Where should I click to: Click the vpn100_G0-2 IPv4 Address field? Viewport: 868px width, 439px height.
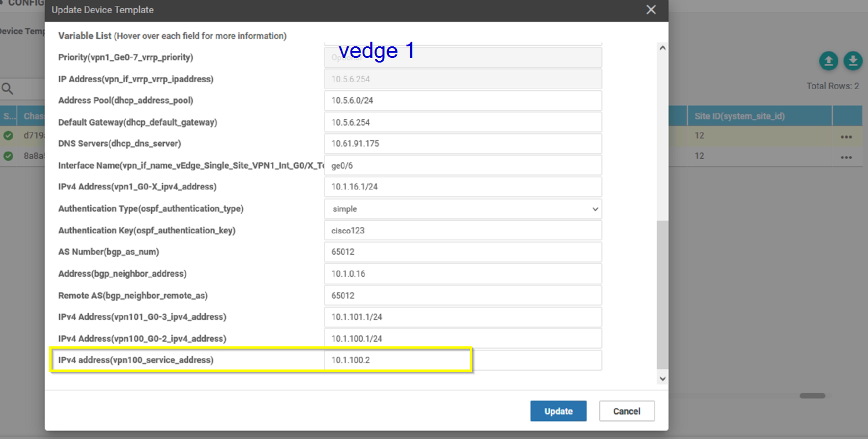tap(463, 339)
